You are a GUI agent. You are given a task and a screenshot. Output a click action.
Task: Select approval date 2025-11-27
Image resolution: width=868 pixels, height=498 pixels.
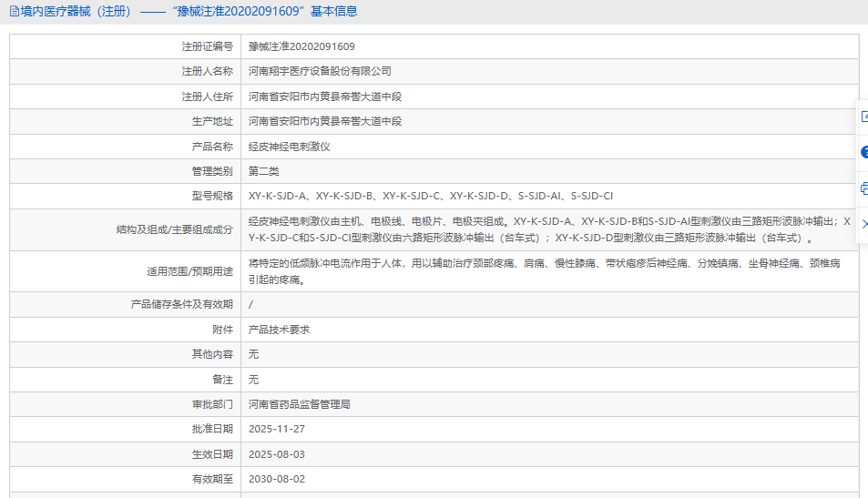tap(277, 429)
